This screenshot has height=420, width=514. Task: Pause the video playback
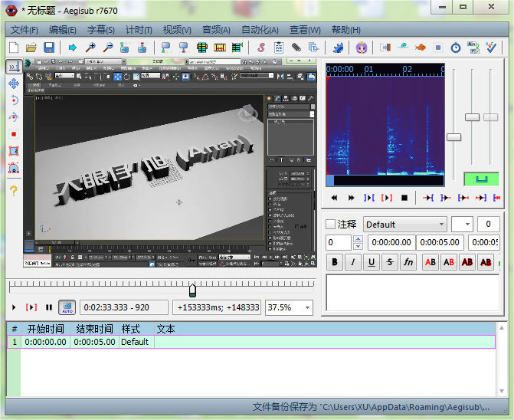49,307
